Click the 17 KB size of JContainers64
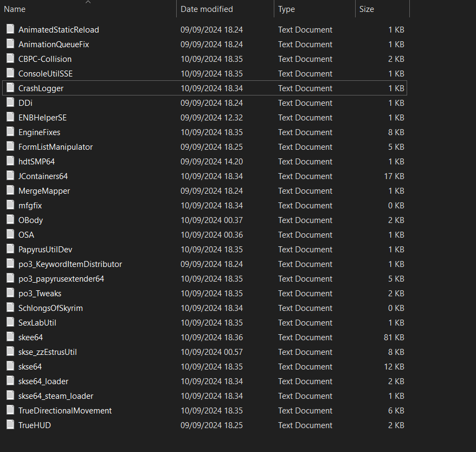 point(394,176)
